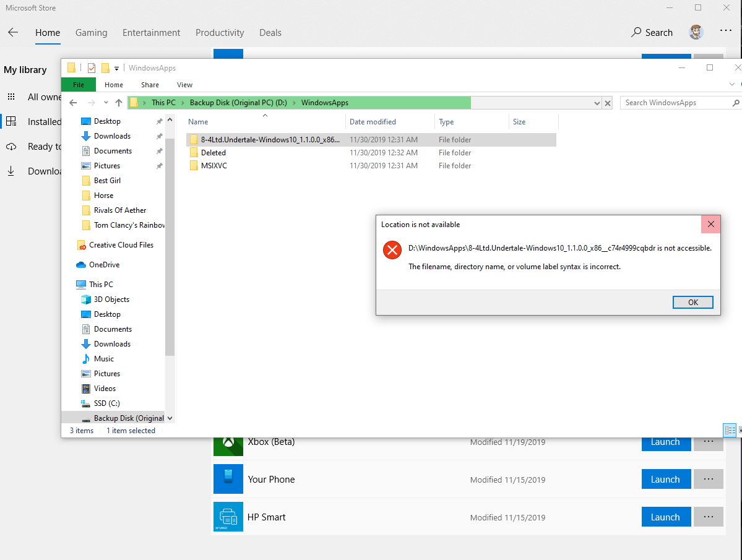This screenshot has width=742, height=560.
Task: Open pinned Downloads in Quick access
Action: coord(112,136)
